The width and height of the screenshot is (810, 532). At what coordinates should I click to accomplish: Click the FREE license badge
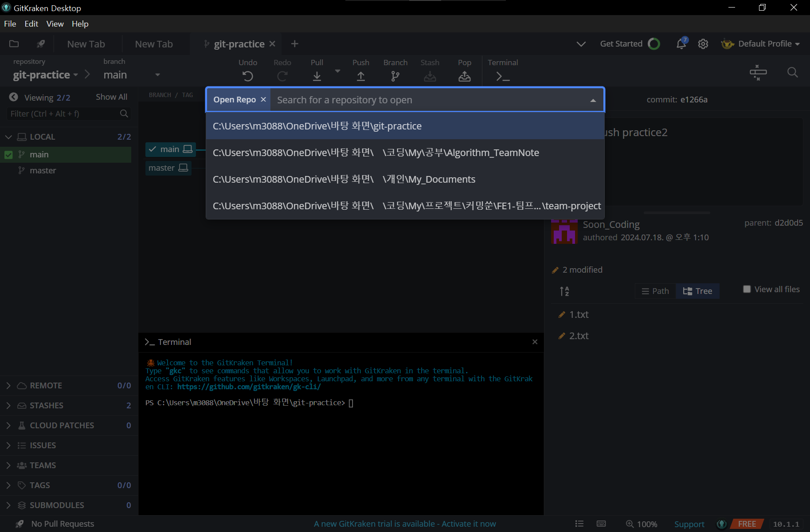tap(747, 524)
